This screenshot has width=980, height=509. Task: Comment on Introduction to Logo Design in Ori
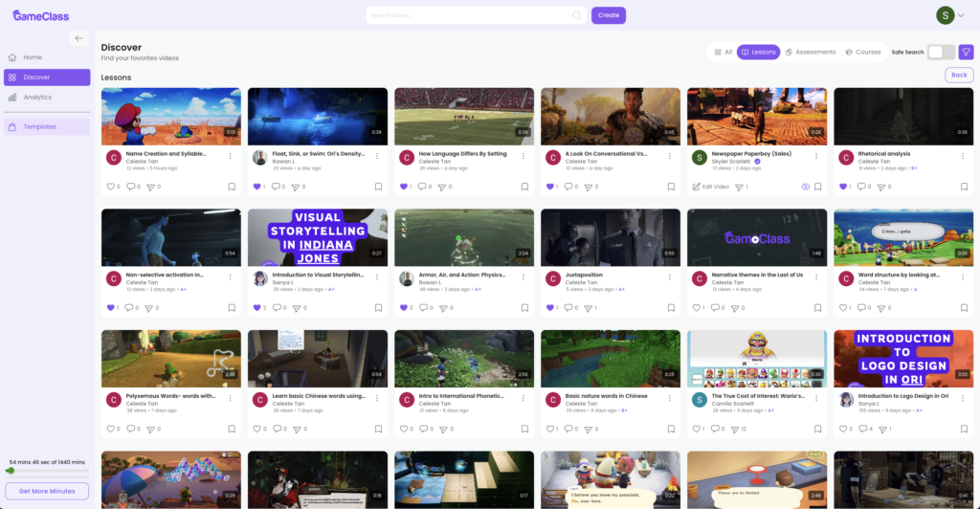click(x=862, y=429)
